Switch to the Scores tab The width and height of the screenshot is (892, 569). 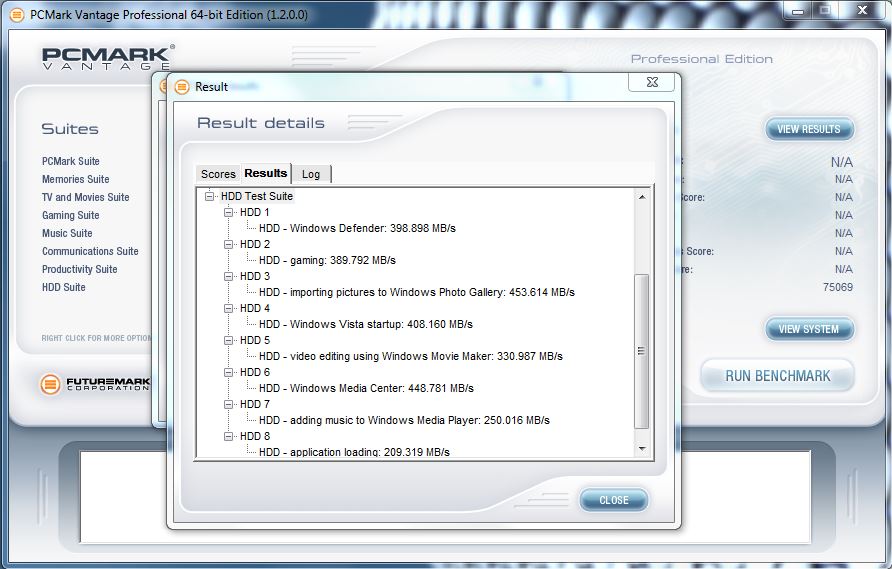[x=218, y=174]
